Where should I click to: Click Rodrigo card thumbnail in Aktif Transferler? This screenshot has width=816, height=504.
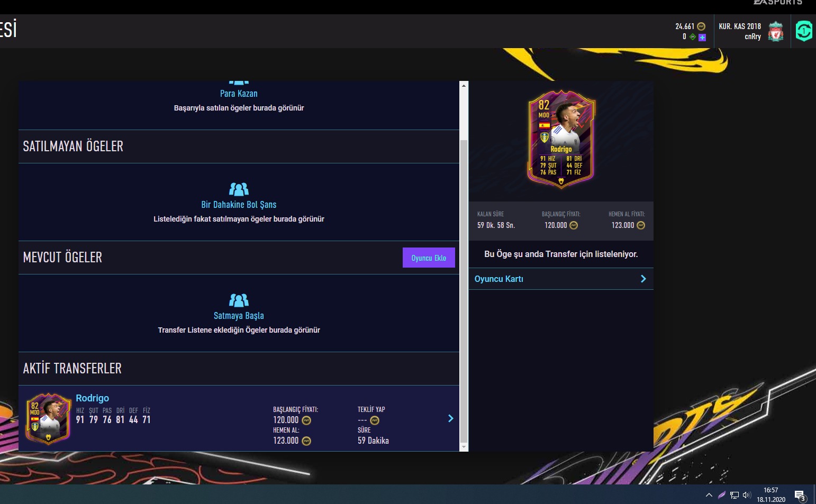[48, 418]
